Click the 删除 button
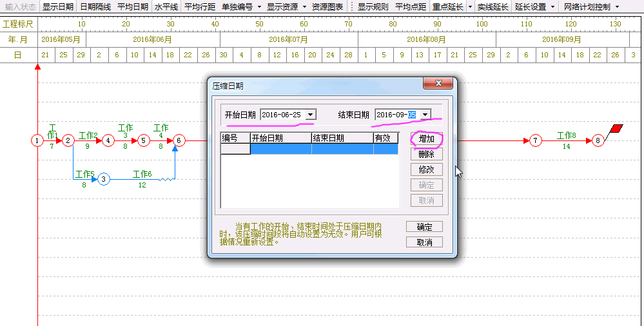 427,154
